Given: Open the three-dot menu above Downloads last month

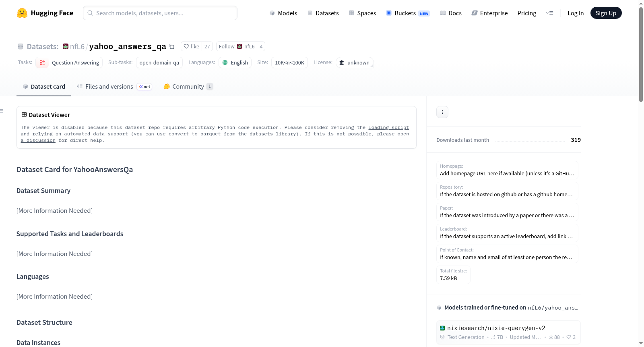Looking at the screenshot, I should (442, 112).
